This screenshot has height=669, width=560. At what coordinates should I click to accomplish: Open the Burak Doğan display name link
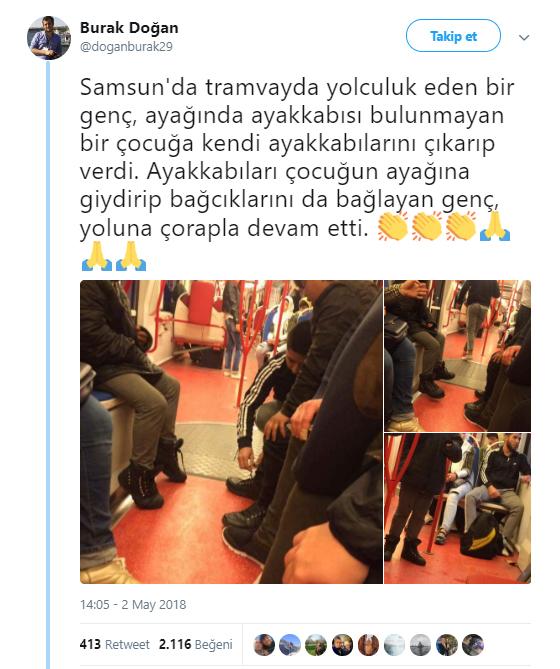click(x=129, y=28)
